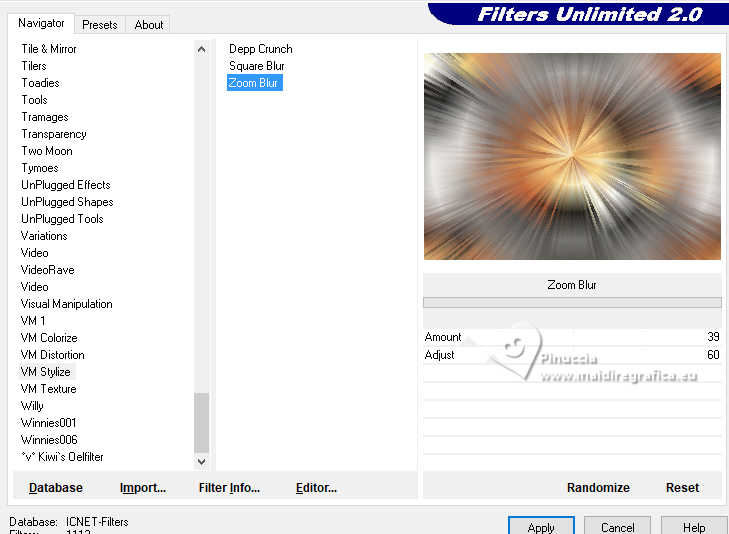
Task: Choose the Tilers category
Action: tap(34, 66)
